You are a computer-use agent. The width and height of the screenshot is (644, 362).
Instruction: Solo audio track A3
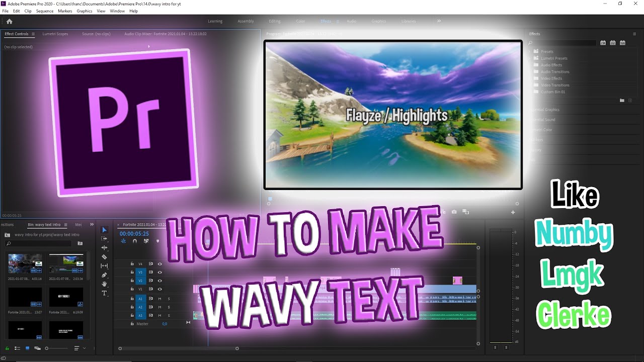coord(169,315)
